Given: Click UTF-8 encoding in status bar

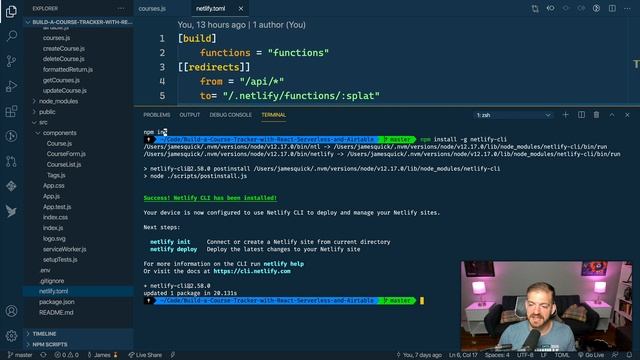Looking at the screenshot, I should [x=525, y=355].
